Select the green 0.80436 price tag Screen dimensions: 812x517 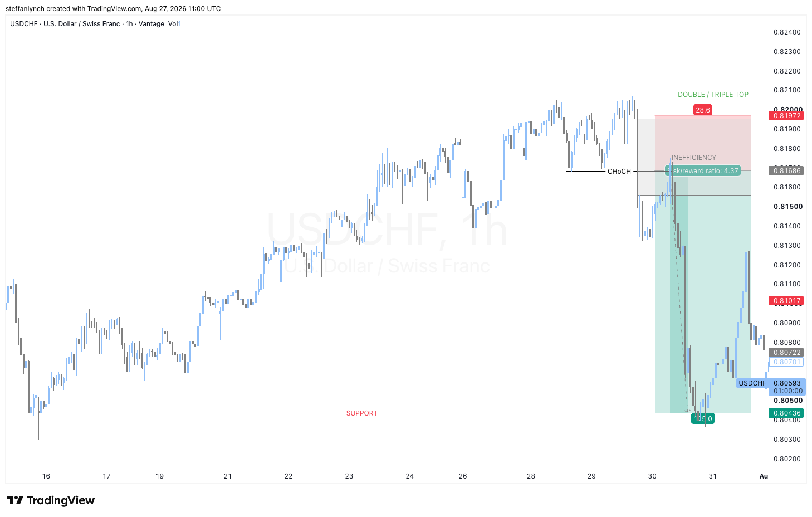coord(786,413)
